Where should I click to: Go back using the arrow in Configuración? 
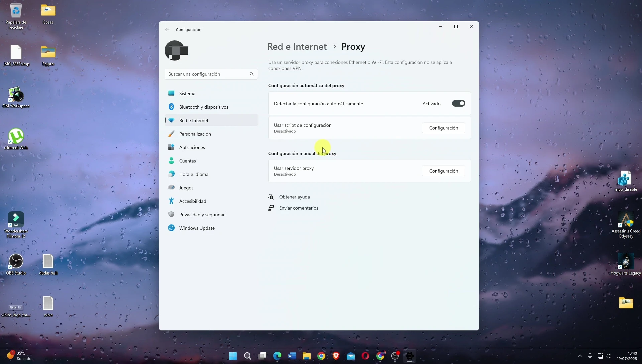pos(167,30)
